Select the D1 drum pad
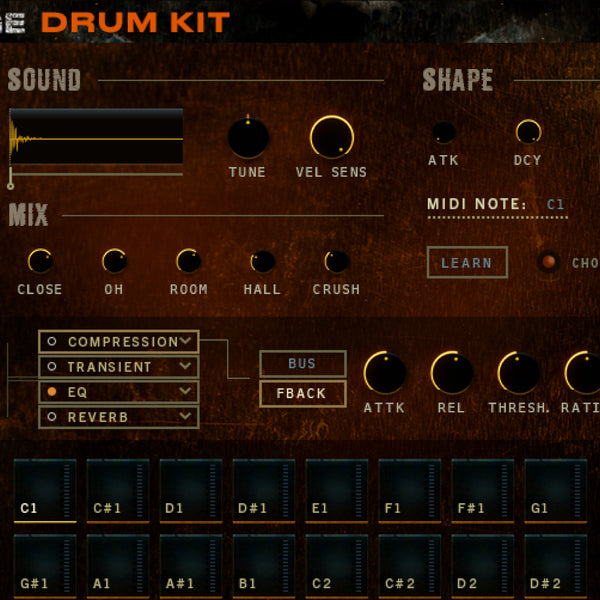The height and width of the screenshot is (600, 600). tap(191, 491)
